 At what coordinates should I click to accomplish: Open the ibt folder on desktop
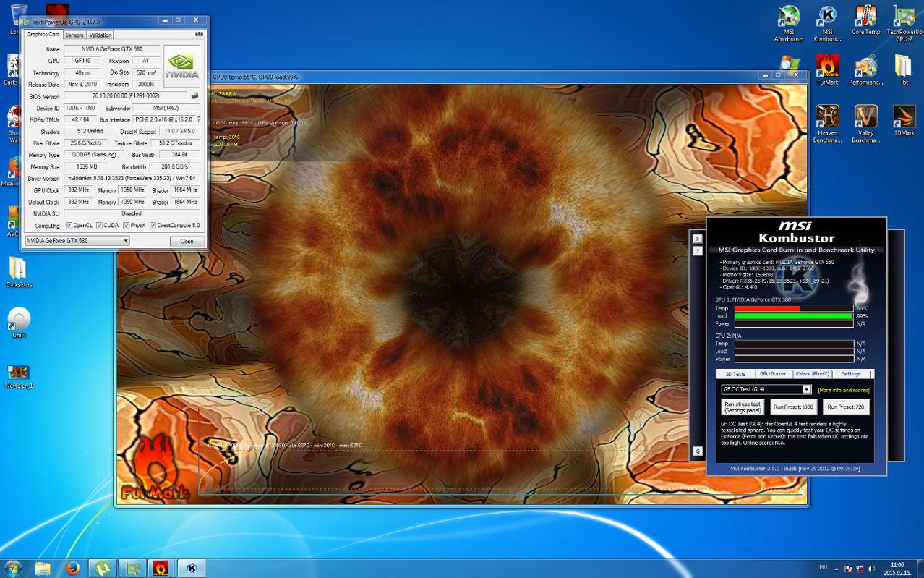(904, 70)
